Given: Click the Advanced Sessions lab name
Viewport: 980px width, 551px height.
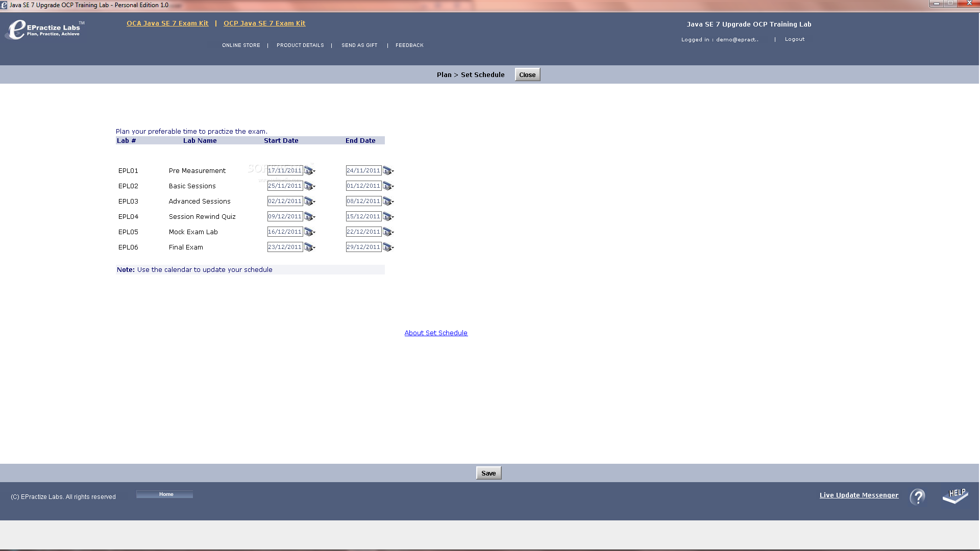Looking at the screenshot, I should pyautogui.click(x=200, y=202).
